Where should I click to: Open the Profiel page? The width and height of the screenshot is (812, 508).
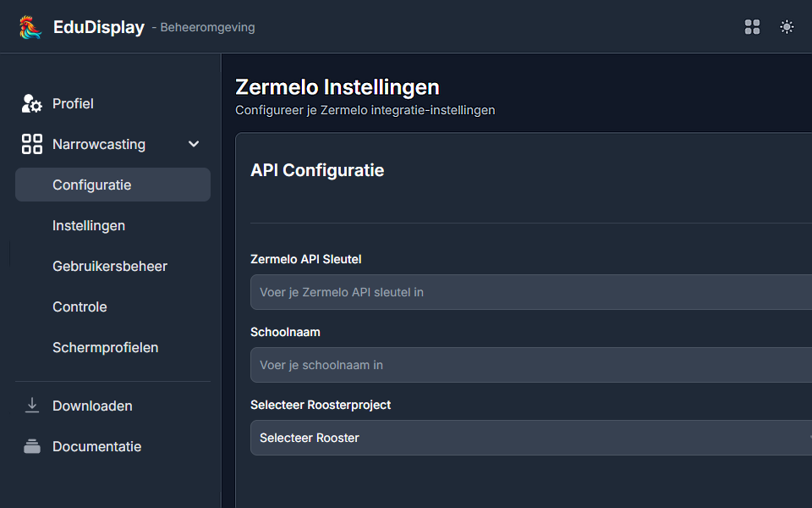73,103
